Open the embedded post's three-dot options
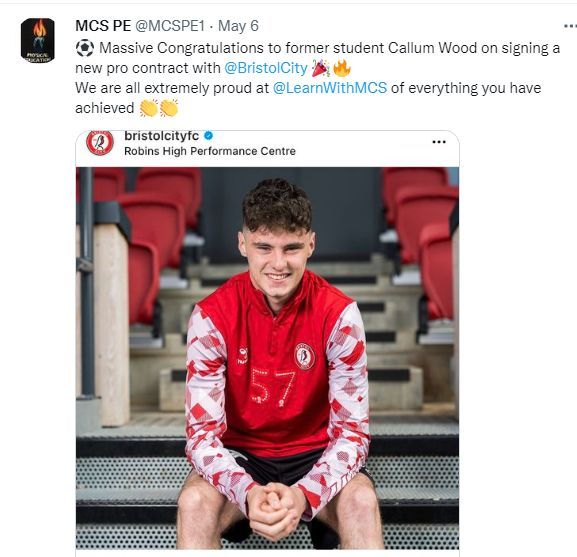 439,142
